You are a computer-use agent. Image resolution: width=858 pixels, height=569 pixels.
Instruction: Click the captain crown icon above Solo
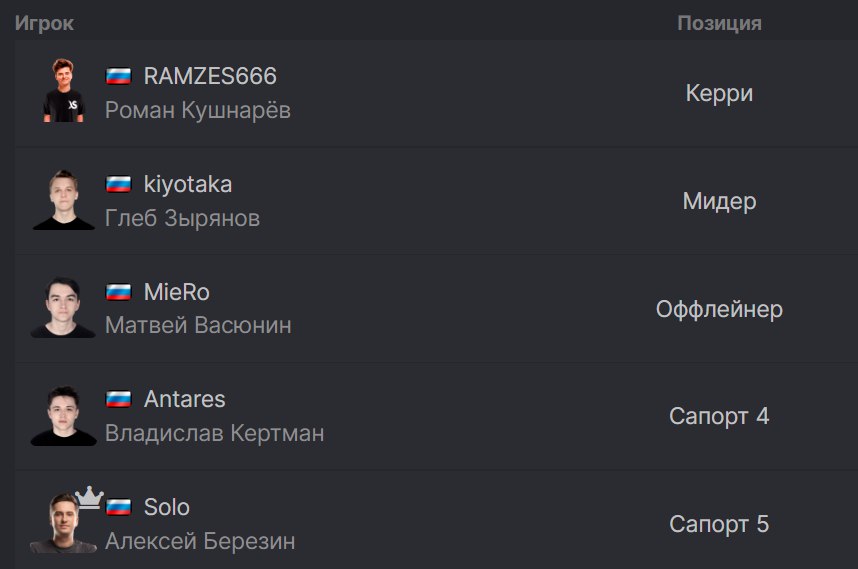(89, 497)
